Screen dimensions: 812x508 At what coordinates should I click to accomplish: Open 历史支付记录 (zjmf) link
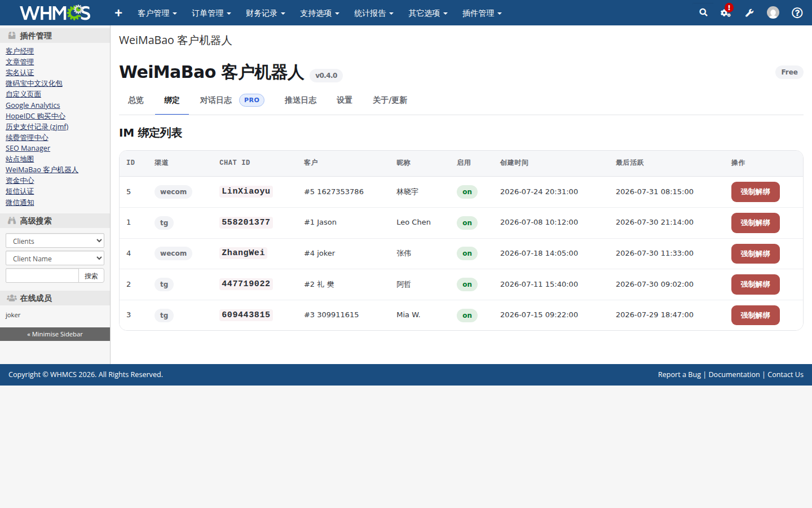(x=37, y=127)
